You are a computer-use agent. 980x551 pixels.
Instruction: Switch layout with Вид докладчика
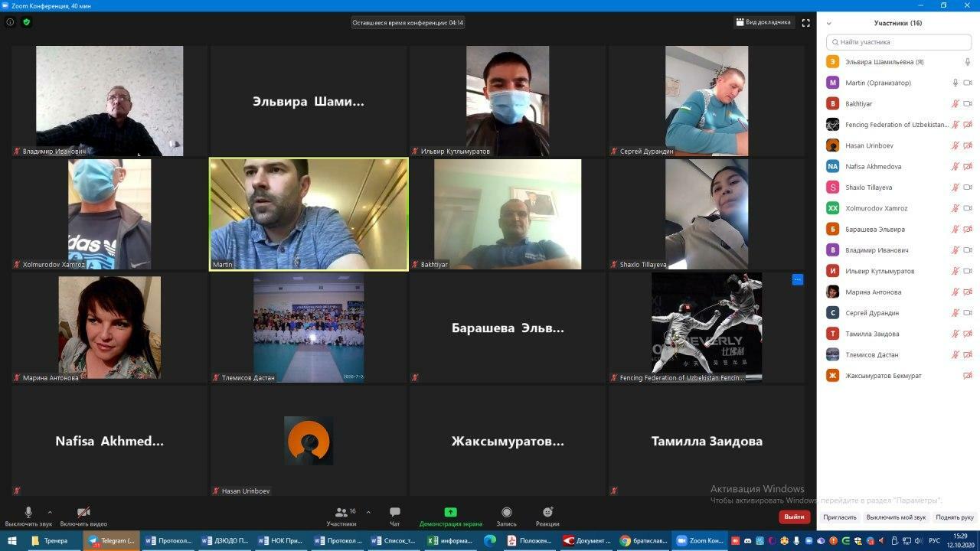pyautogui.click(x=763, y=22)
